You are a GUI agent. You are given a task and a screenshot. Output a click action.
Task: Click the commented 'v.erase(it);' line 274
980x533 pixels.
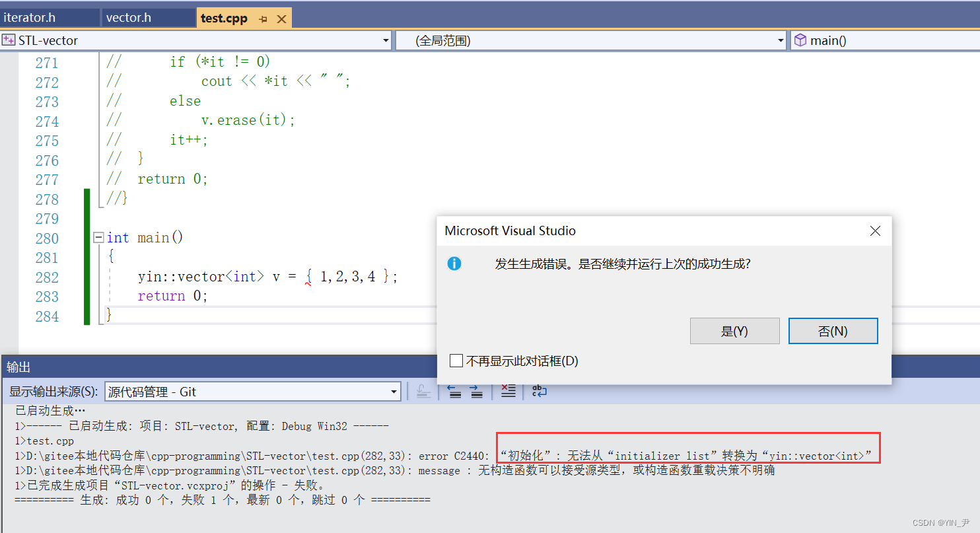[x=248, y=121]
